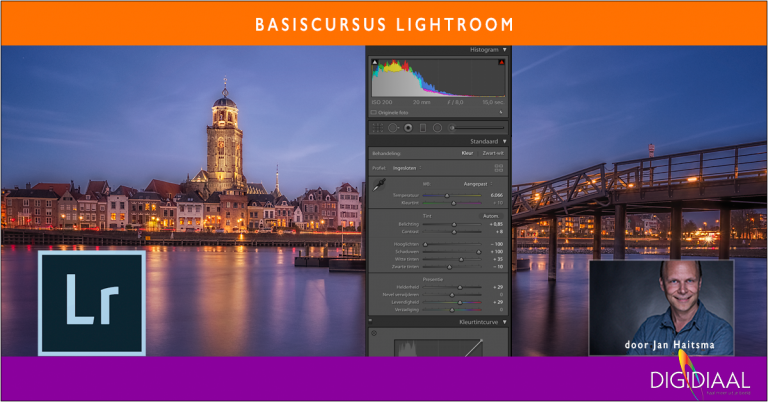Adjust the Nevel verwijderen slider
The width and height of the screenshot is (768, 402).
click(452, 295)
